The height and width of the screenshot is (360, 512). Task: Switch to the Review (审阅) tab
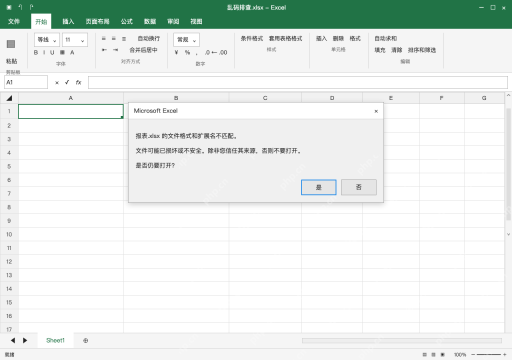coord(173,22)
